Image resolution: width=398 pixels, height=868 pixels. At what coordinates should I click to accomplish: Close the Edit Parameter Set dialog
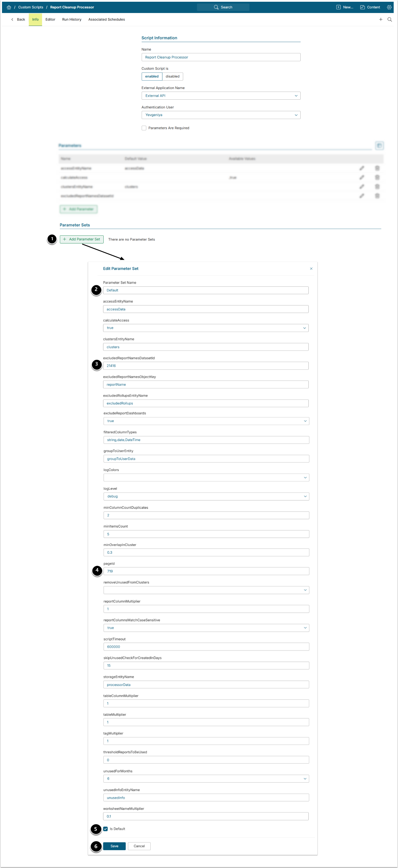(311, 268)
